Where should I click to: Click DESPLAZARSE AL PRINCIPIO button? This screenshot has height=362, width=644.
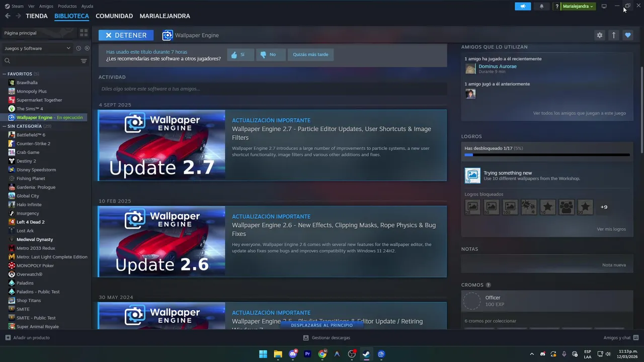322,325
